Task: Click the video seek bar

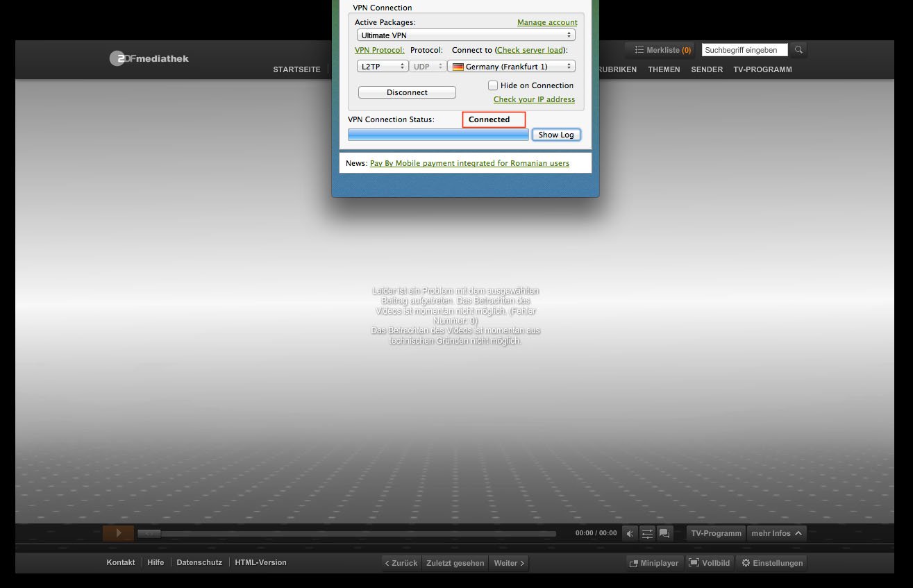Action: tap(346, 534)
